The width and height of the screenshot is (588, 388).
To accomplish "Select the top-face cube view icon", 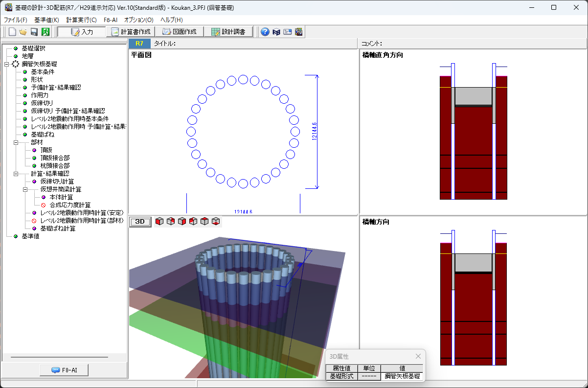I will [204, 222].
